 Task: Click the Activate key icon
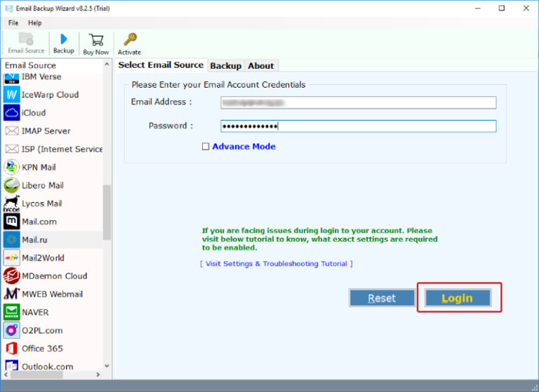[x=130, y=39]
